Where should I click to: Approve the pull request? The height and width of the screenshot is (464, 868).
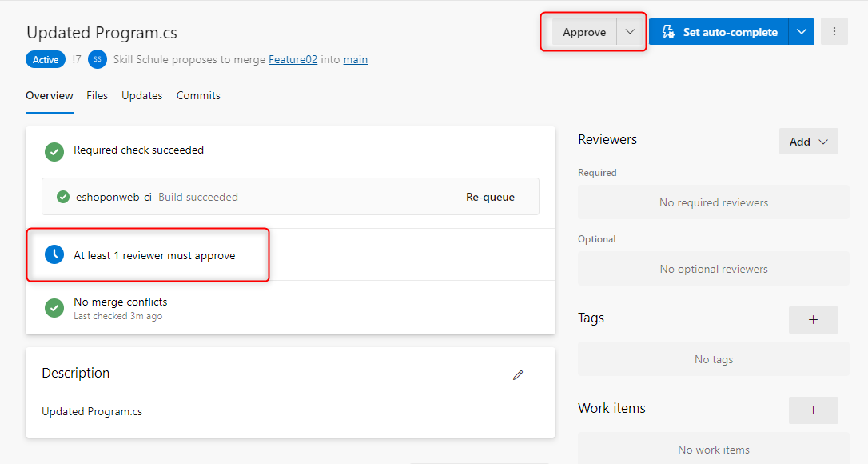584,32
